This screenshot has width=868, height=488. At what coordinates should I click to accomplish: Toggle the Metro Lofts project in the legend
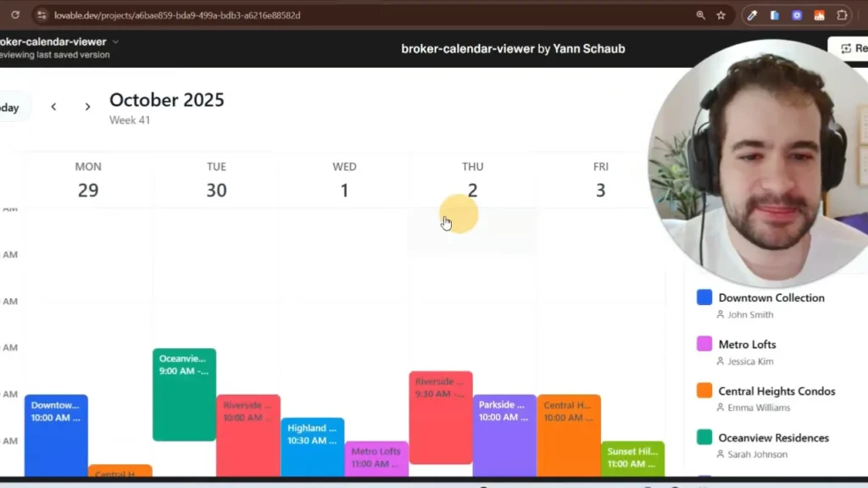(x=747, y=345)
